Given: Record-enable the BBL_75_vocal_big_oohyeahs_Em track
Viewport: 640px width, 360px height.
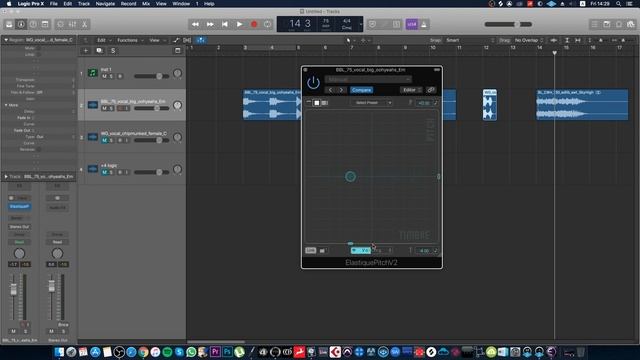Looking at the screenshot, I should pyautogui.click(x=120, y=108).
